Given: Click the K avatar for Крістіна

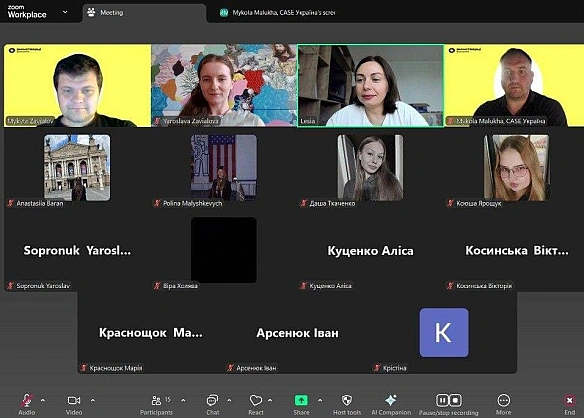Looking at the screenshot, I should click(x=444, y=332).
